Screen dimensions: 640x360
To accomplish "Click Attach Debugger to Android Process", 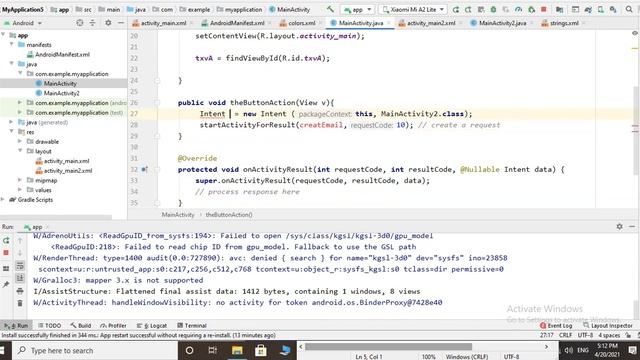I will coord(531,9).
